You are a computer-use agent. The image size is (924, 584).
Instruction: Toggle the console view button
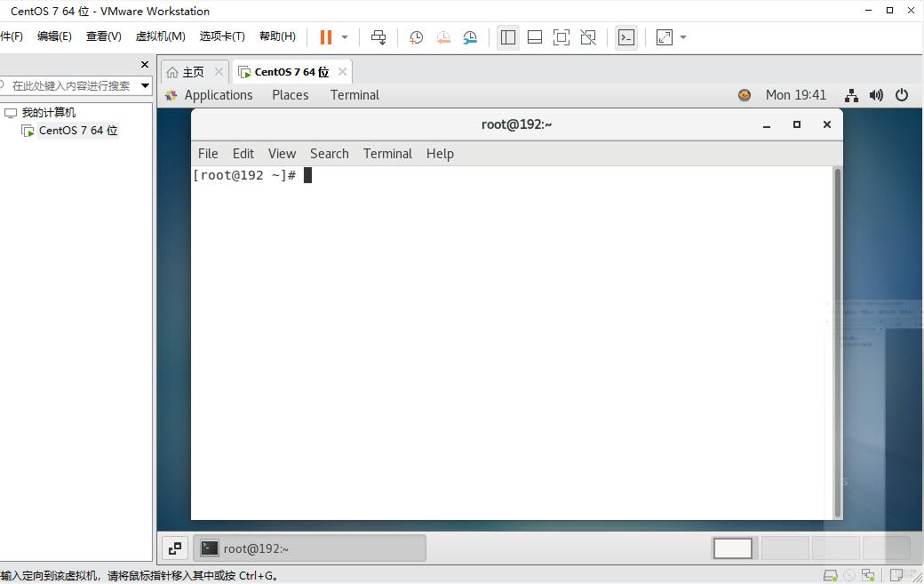(x=626, y=37)
